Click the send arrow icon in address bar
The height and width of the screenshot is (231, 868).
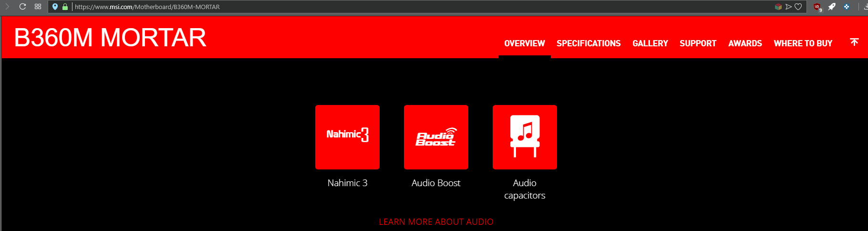788,7
